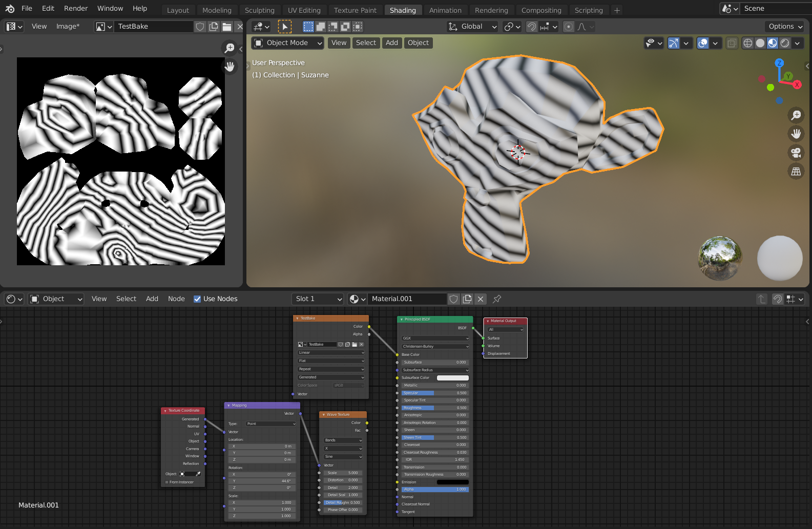Open the Slot 1 material slot dropdown
812x529 pixels.
pyautogui.click(x=318, y=299)
